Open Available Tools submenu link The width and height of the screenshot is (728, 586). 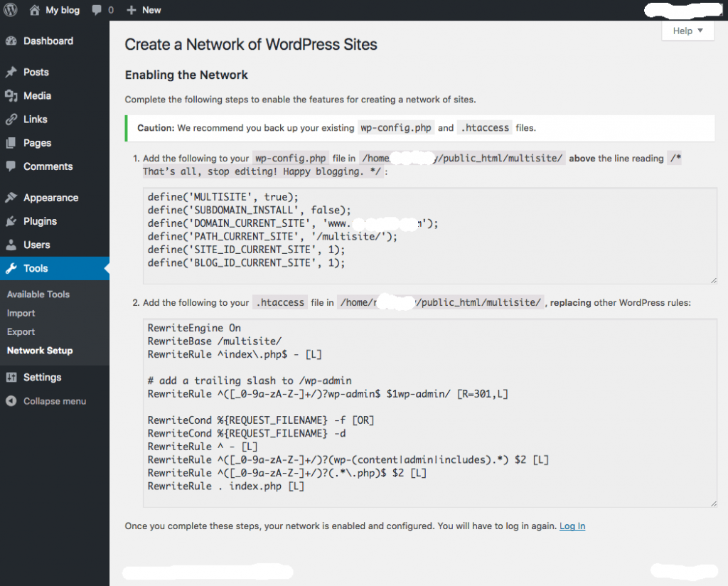pyautogui.click(x=38, y=294)
